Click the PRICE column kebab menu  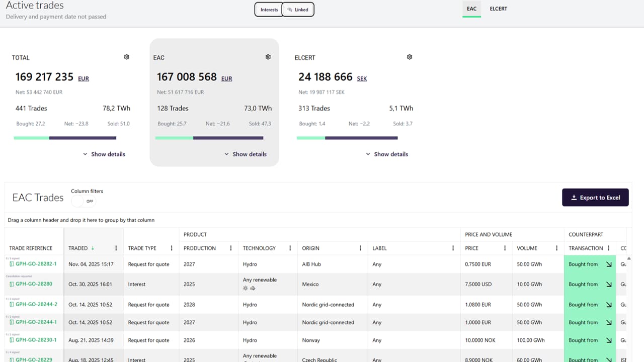[x=505, y=248]
